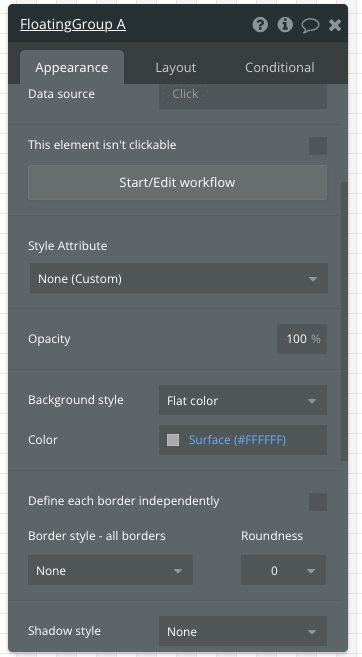
Task: Close the FloatingGroup A property panel
Action: (335, 26)
